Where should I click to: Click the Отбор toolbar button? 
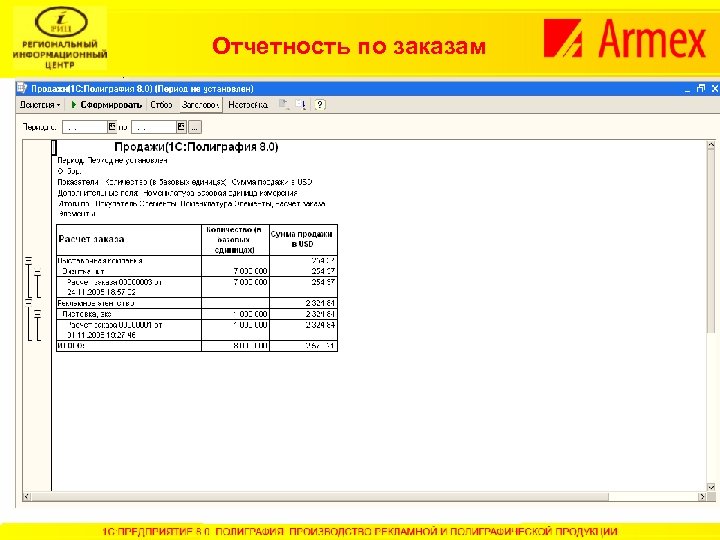[161, 105]
